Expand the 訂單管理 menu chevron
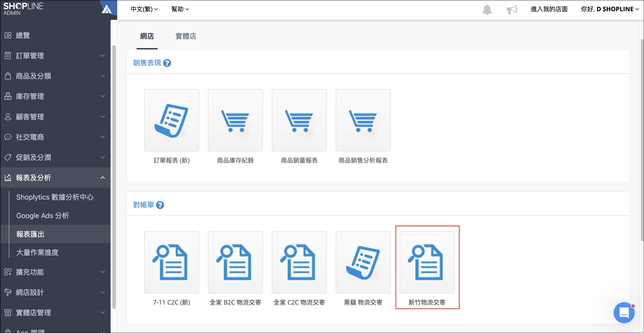 [102, 56]
